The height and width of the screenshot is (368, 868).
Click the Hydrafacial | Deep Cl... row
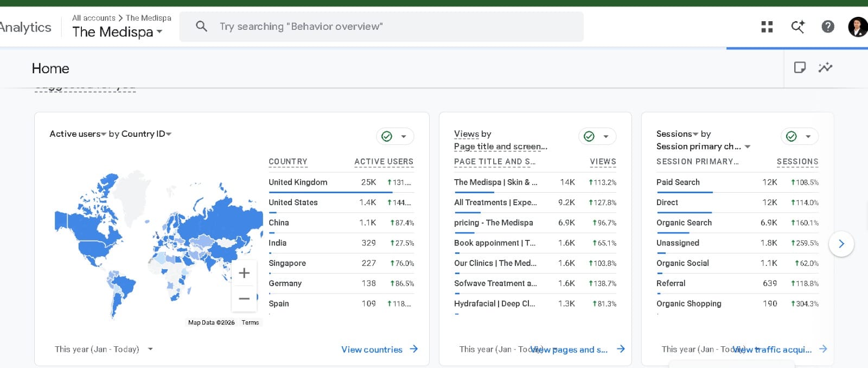pos(535,303)
